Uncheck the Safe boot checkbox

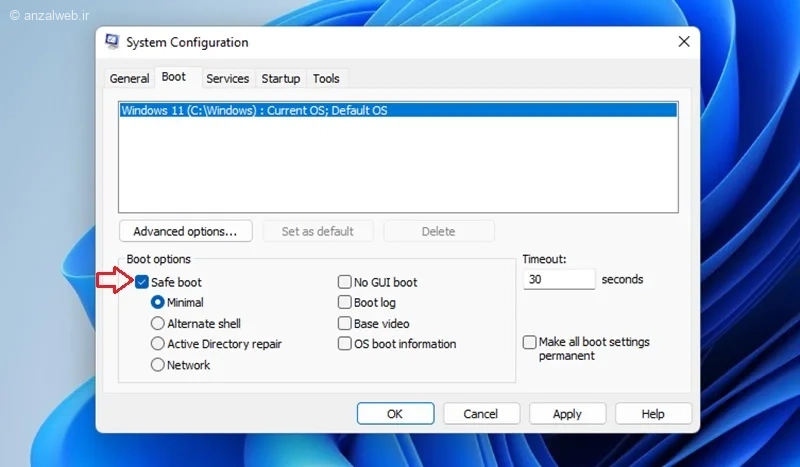click(x=142, y=282)
